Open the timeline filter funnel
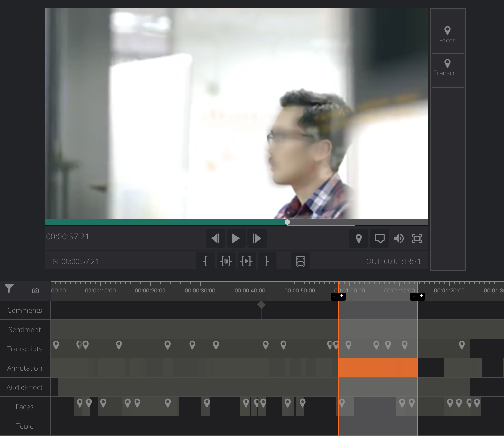 pyautogui.click(x=9, y=289)
